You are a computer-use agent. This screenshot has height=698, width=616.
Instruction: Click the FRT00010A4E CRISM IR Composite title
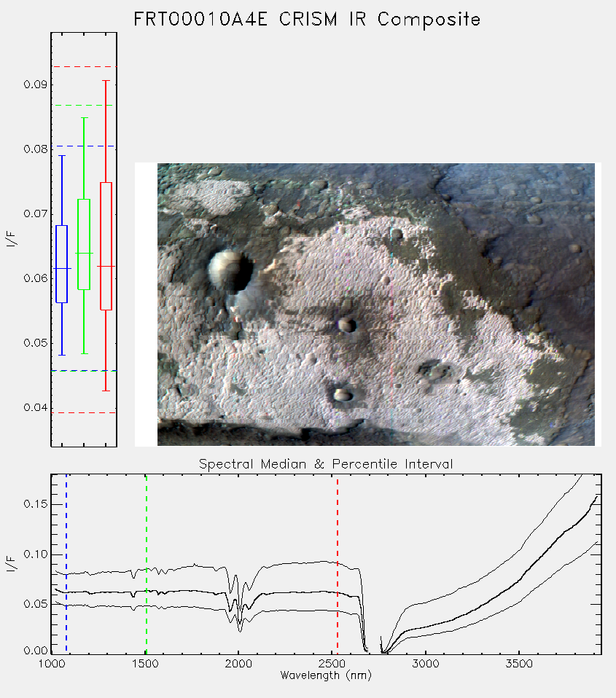(307, 20)
